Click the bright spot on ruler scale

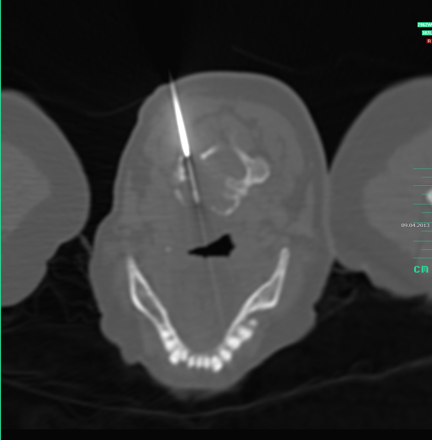429,197
